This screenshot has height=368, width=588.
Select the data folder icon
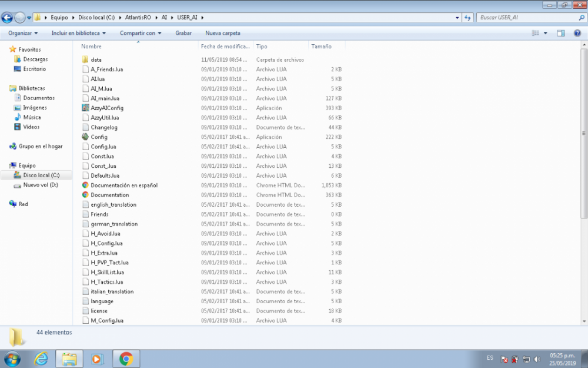coord(86,59)
